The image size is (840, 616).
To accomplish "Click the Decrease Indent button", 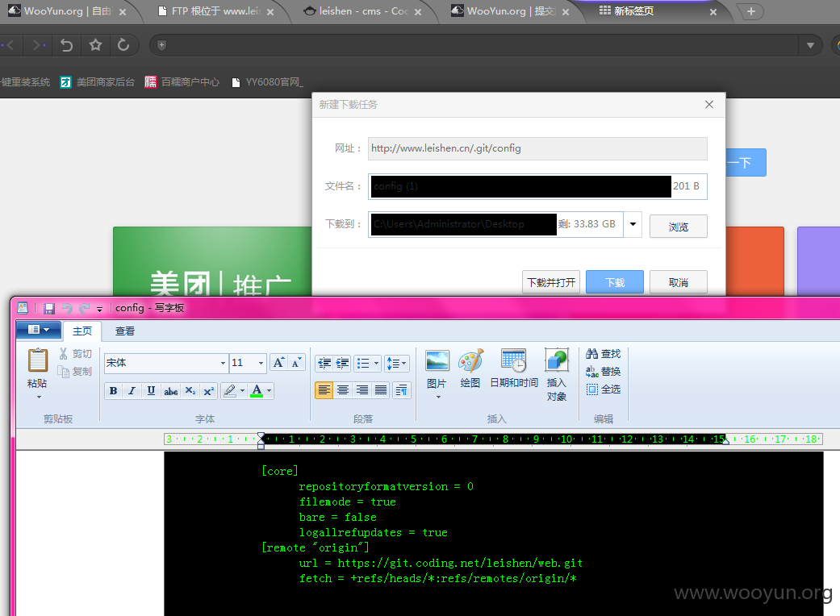I will click(324, 364).
